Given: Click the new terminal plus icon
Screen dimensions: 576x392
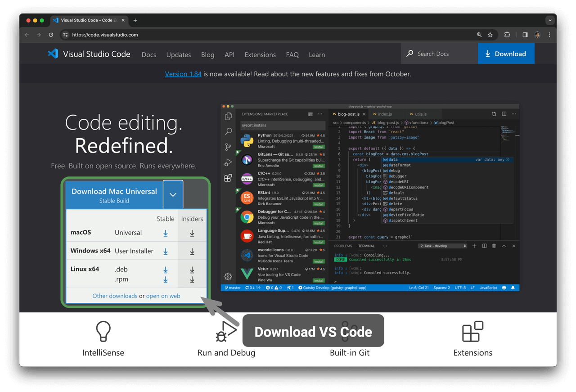Looking at the screenshot, I should 474,246.
